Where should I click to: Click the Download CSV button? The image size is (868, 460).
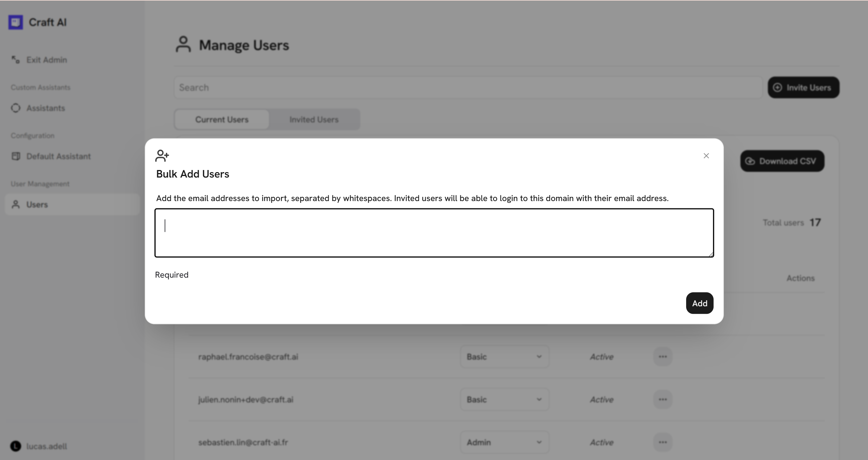(x=782, y=161)
